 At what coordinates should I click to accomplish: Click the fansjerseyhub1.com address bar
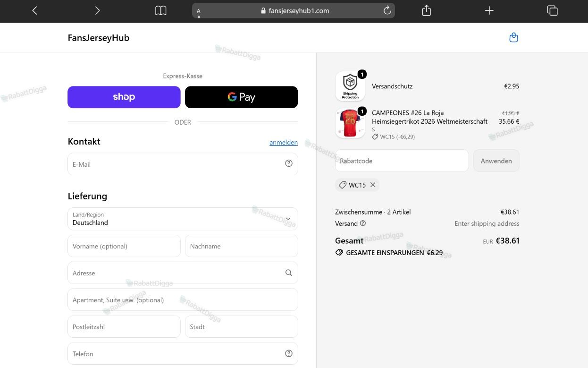pyautogui.click(x=293, y=10)
